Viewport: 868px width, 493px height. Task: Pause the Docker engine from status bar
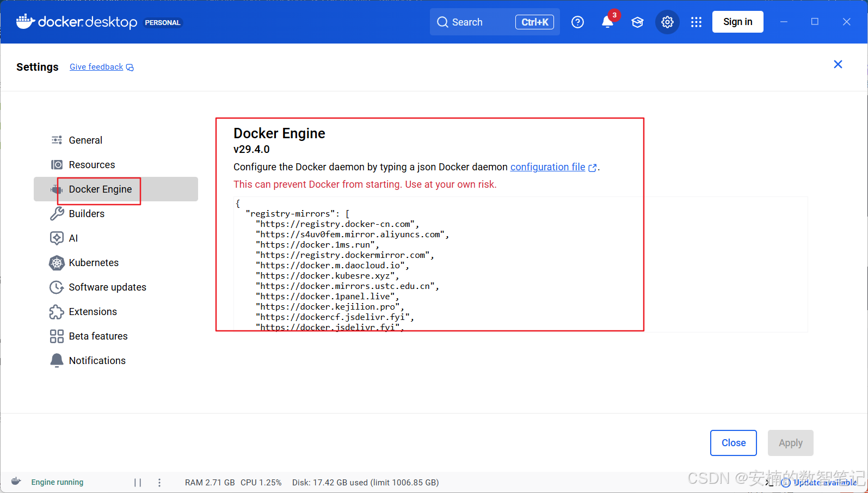click(x=138, y=482)
